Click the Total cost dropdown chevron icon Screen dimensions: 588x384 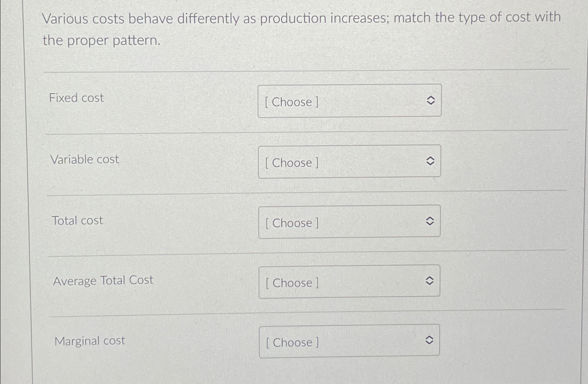tap(431, 221)
